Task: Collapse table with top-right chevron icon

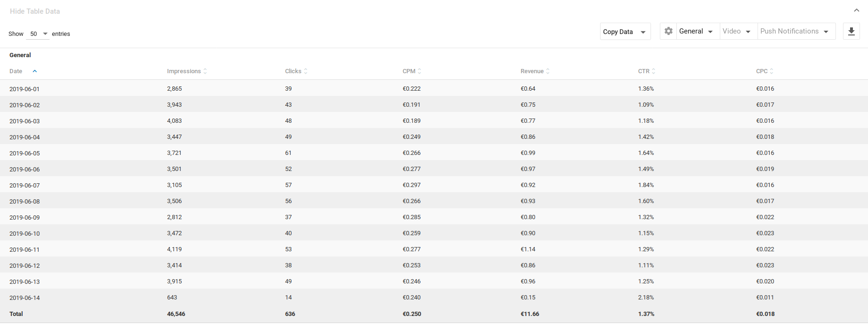Action: pyautogui.click(x=856, y=10)
